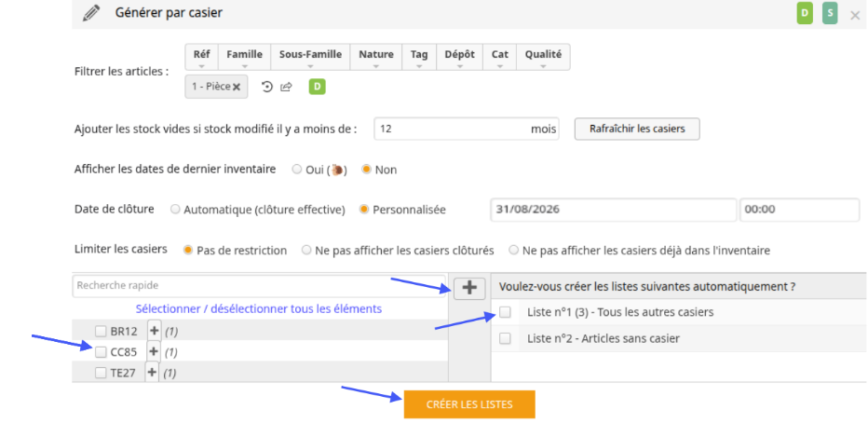Remove the 1 - Pièce filter chip
This screenshot has width=868, height=423.
click(237, 87)
